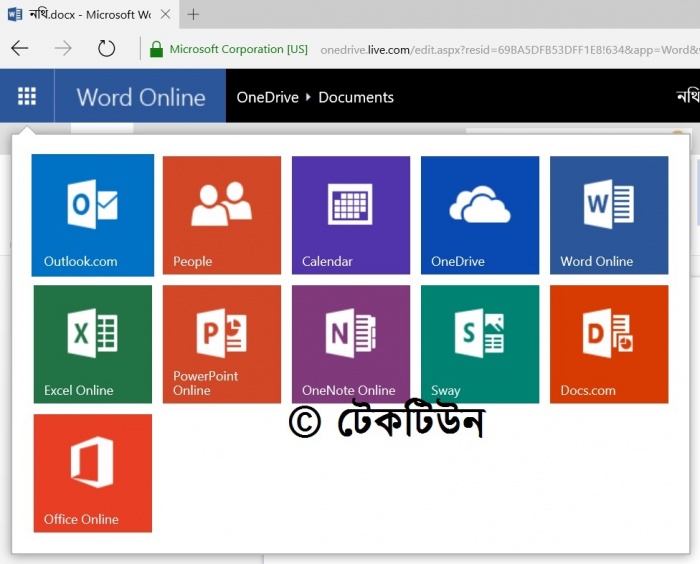Select the Word Online tile
The height and width of the screenshot is (564, 700).
[x=609, y=215]
